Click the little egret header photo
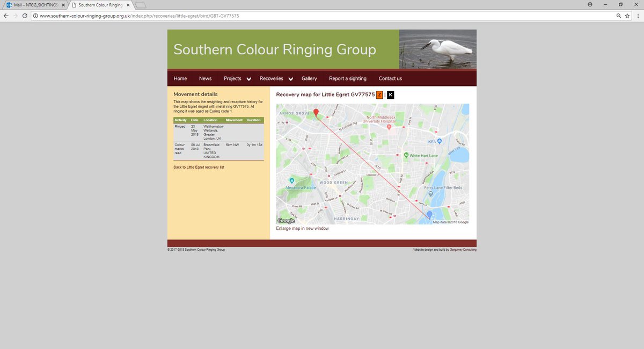 tap(438, 49)
